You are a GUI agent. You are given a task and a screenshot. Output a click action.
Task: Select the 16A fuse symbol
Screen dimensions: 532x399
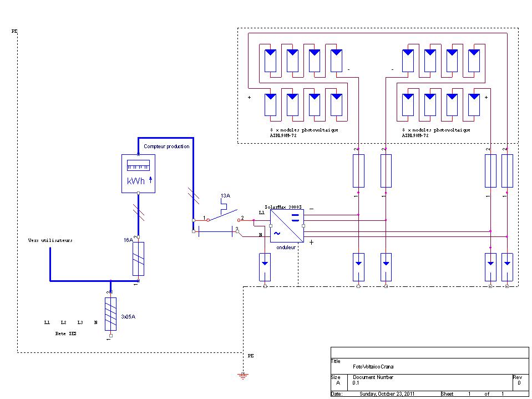point(138,259)
